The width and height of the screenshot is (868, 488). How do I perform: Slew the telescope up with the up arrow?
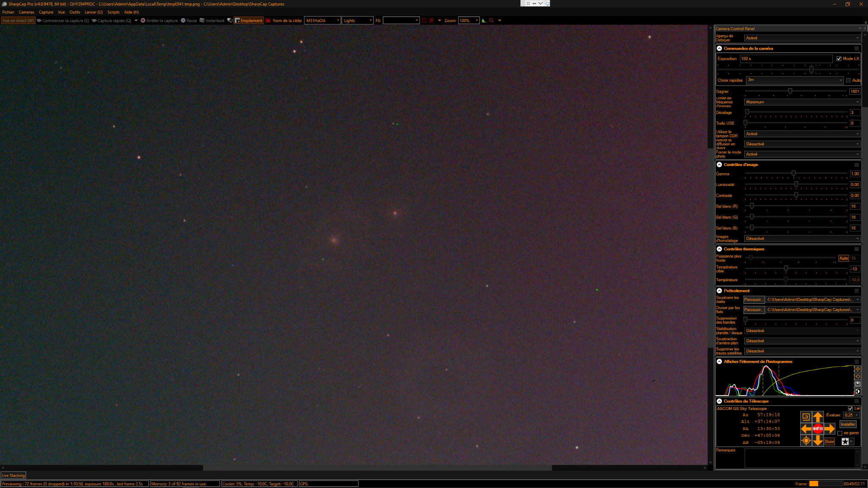[818, 417]
